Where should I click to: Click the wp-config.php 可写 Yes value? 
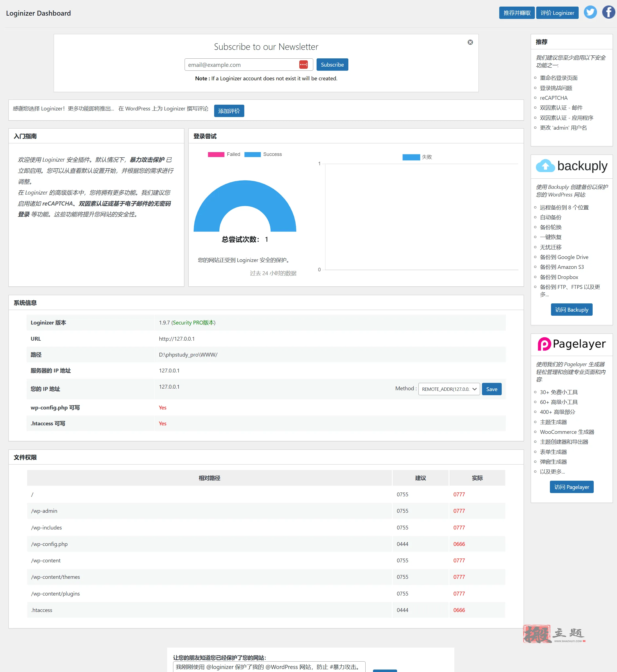pos(163,408)
